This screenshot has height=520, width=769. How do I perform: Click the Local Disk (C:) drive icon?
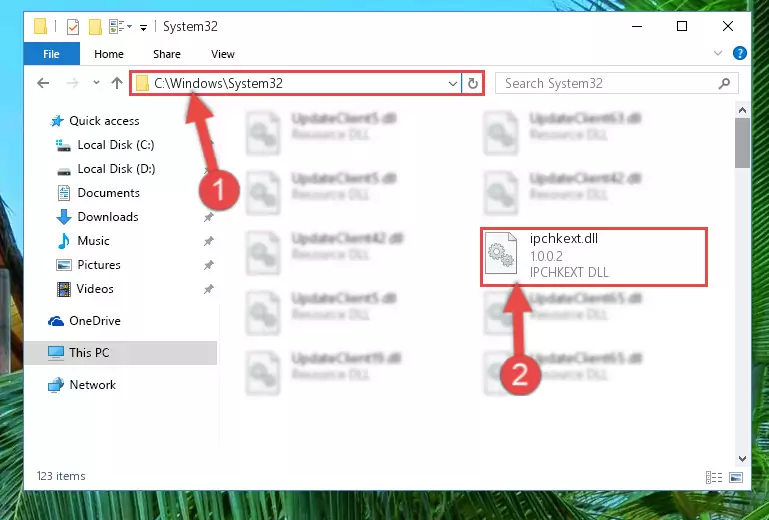[x=63, y=145]
